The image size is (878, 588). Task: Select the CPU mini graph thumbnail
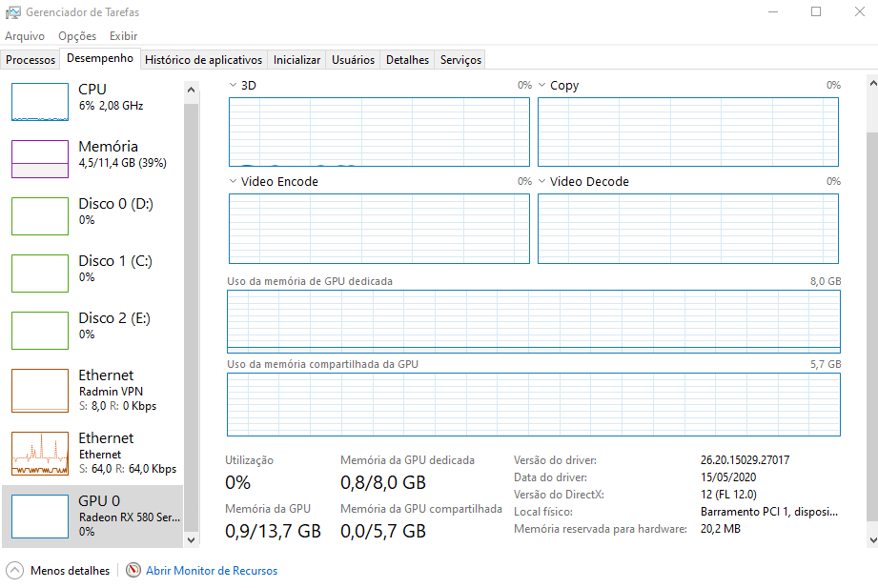click(x=40, y=102)
